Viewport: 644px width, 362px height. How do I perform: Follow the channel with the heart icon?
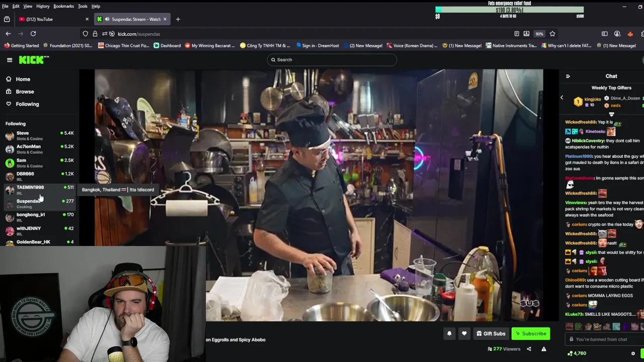point(464,333)
